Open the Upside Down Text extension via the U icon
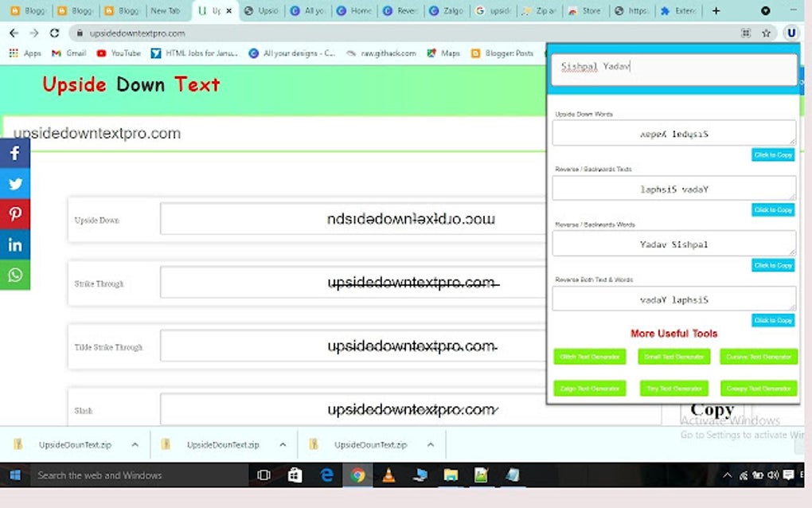812x508 pixels. click(791, 33)
